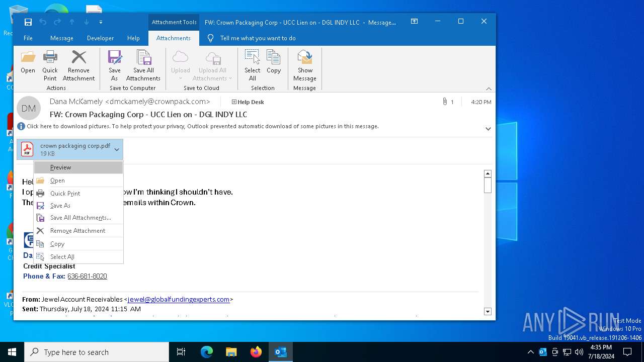Expand the message header chevron
644x362 pixels.
(x=488, y=129)
